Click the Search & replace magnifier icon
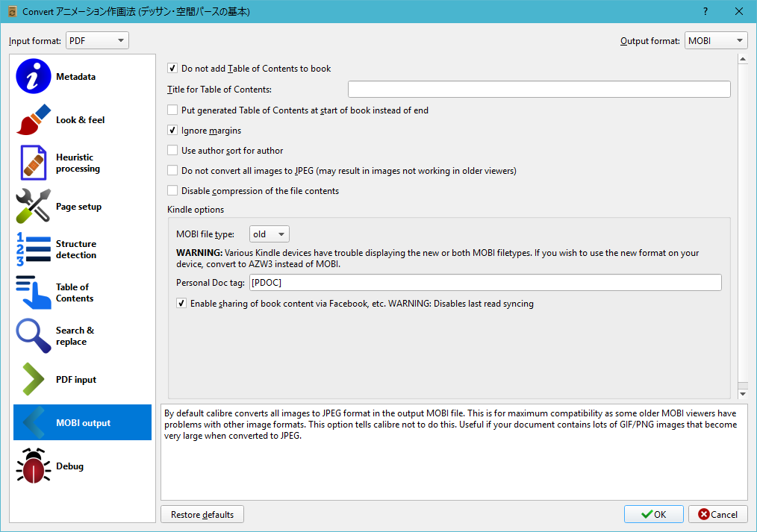This screenshot has height=532, width=757. (34, 336)
